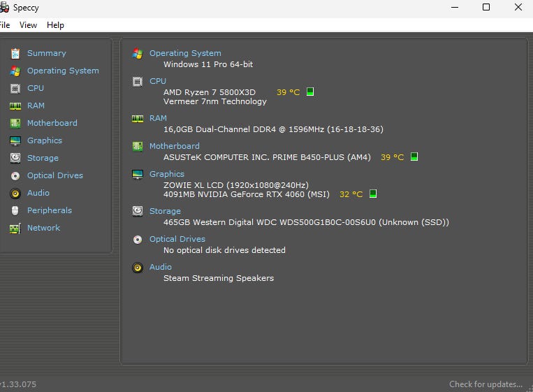Open the View menu

coord(28,25)
